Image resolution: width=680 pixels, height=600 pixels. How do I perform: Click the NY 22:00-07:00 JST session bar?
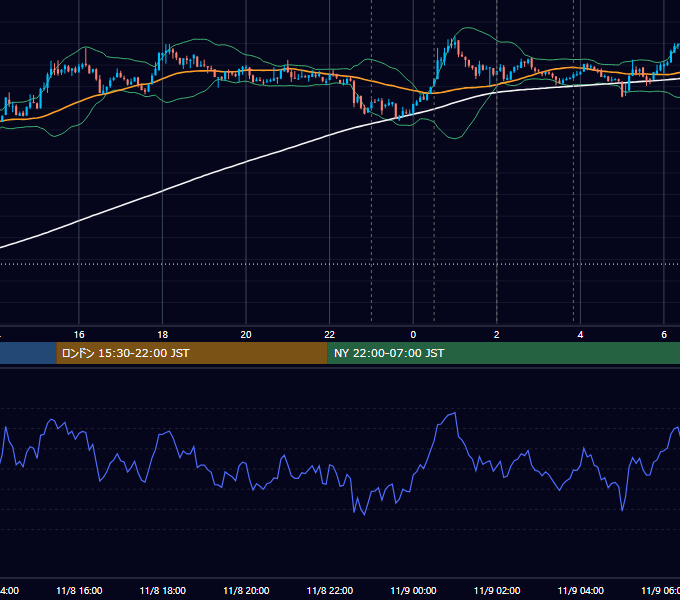pos(503,353)
